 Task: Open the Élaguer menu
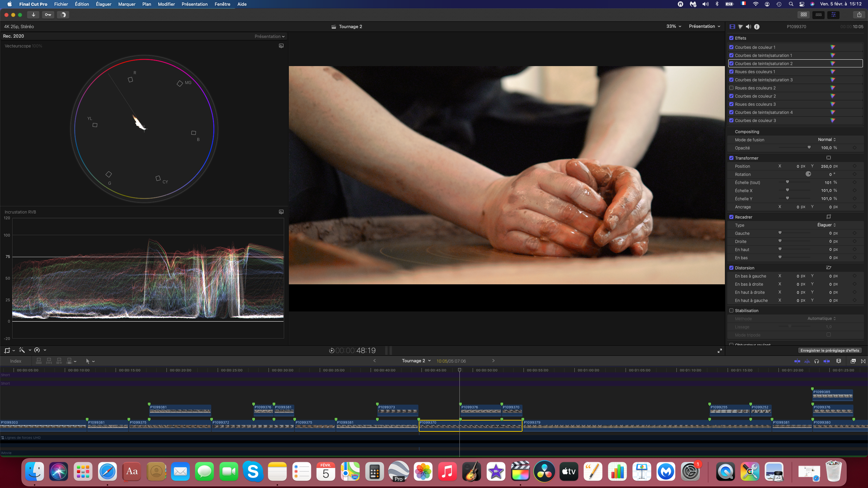coord(103,4)
